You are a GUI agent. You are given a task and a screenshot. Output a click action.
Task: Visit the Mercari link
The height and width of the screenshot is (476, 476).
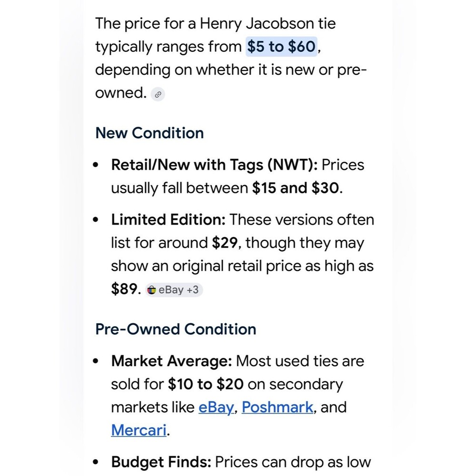click(139, 430)
